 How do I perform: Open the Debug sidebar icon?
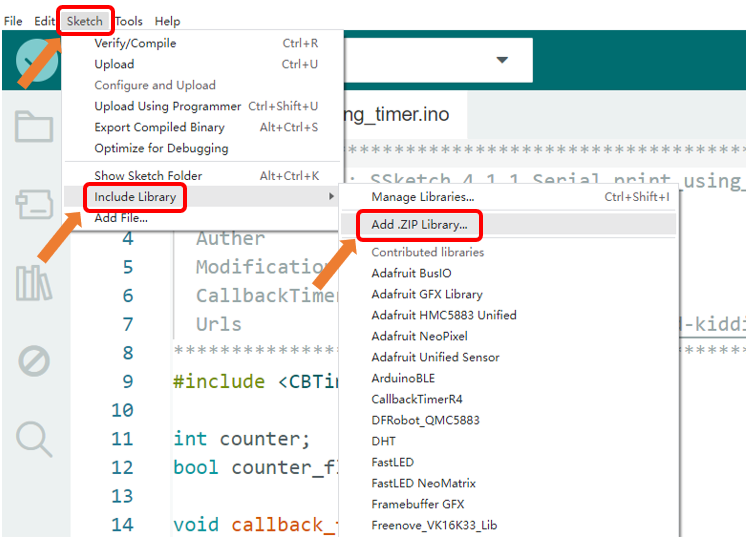34,361
